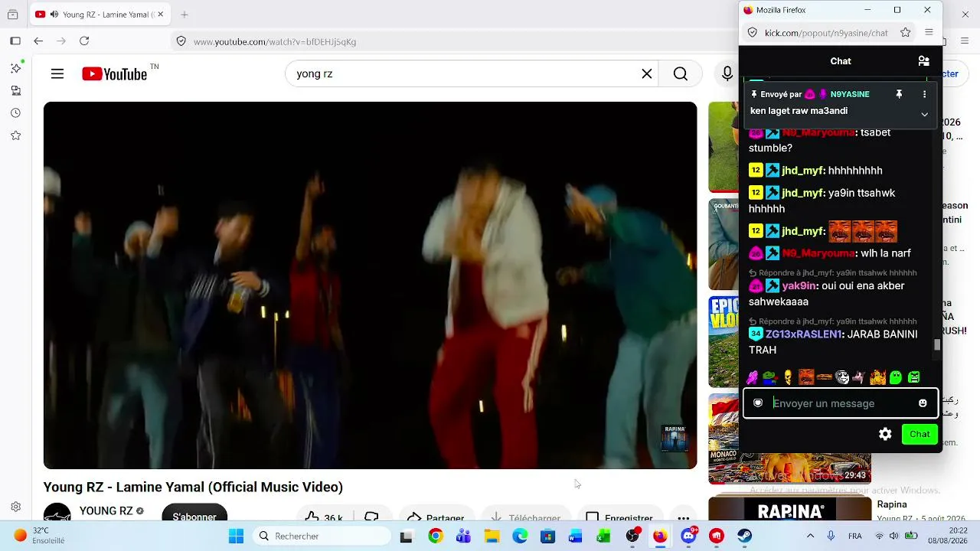Go back in the YouTube browser window
Viewport: 980px width, 551px height.
click(x=38, y=41)
